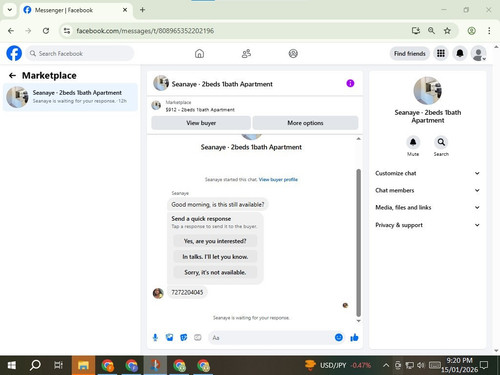The height and width of the screenshot is (375, 500).
Task: Open the View buyer profile link
Action: [x=278, y=179]
